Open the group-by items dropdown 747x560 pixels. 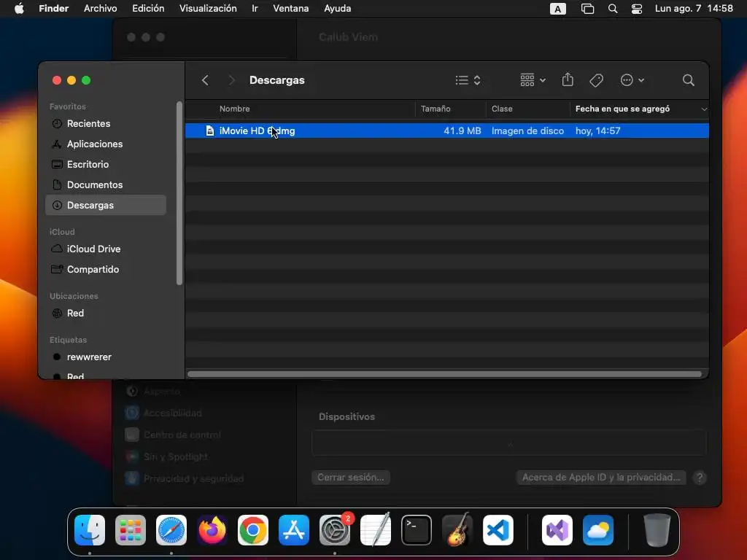[x=533, y=80]
